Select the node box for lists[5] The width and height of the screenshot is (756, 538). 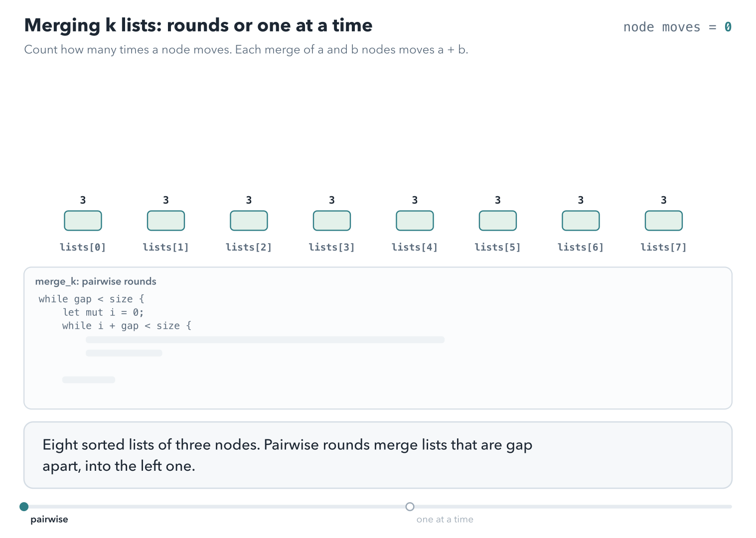click(498, 221)
